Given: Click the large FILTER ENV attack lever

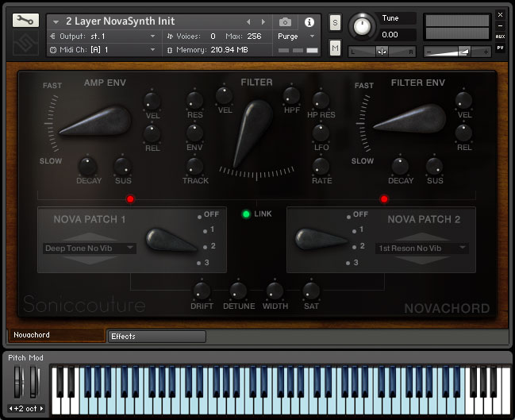Looking at the screenshot, I should (410, 118).
